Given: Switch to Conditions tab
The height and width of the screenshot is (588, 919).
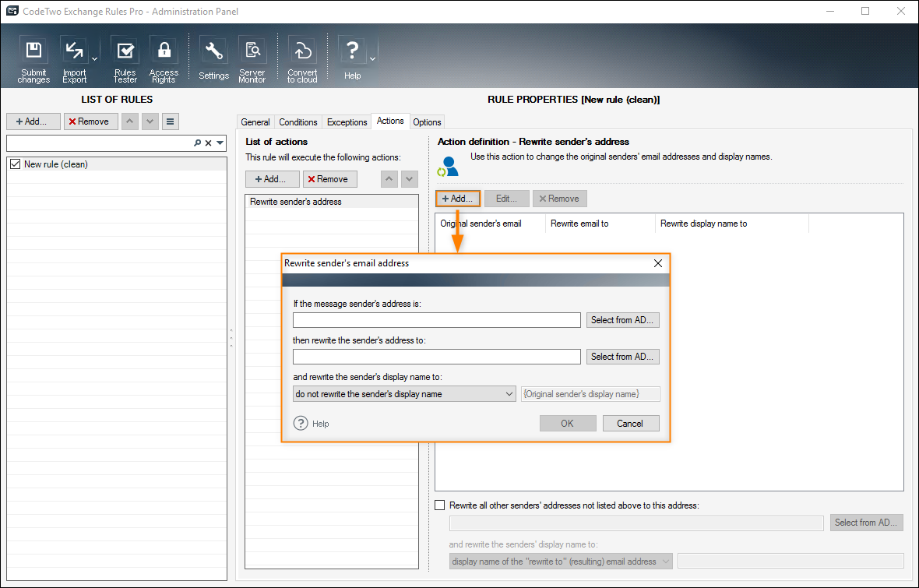Looking at the screenshot, I should click(x=298, y=122).
